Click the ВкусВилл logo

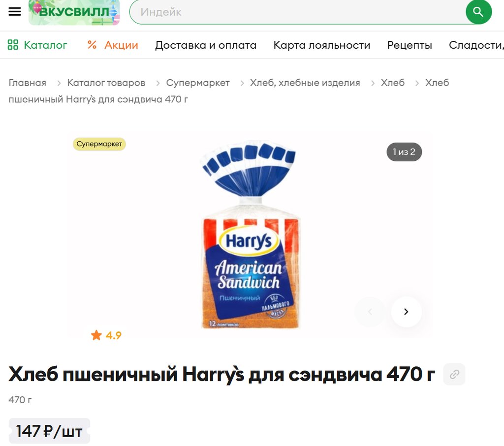74,12
